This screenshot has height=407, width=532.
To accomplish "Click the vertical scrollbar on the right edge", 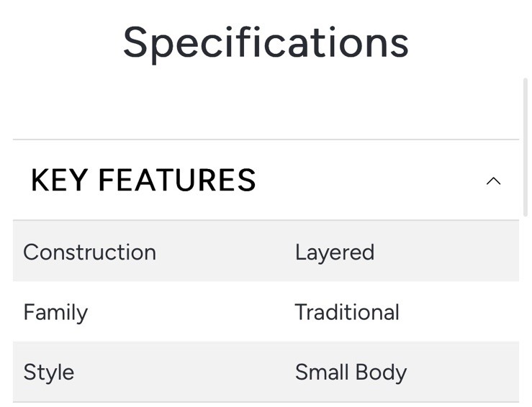I will pos(526,158).
